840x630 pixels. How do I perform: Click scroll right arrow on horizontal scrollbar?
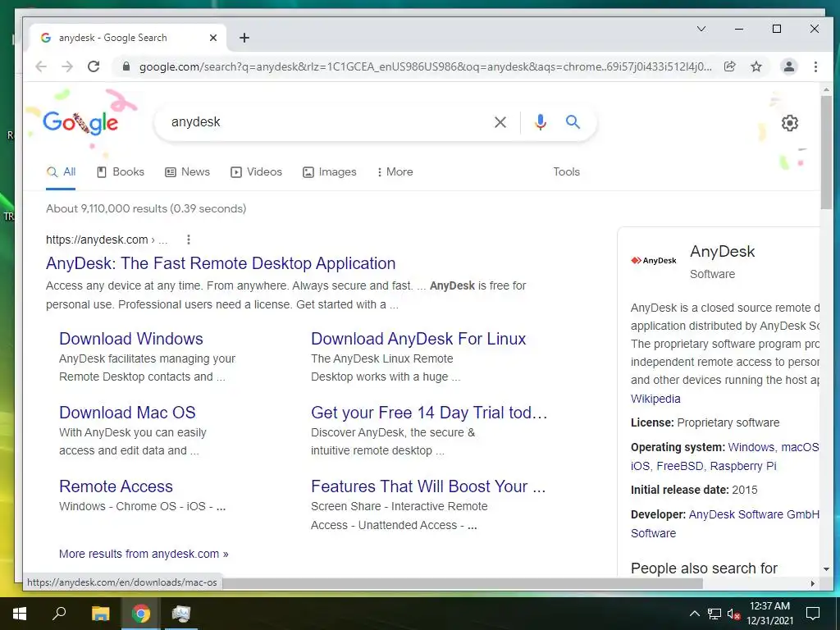pos(813,583)
